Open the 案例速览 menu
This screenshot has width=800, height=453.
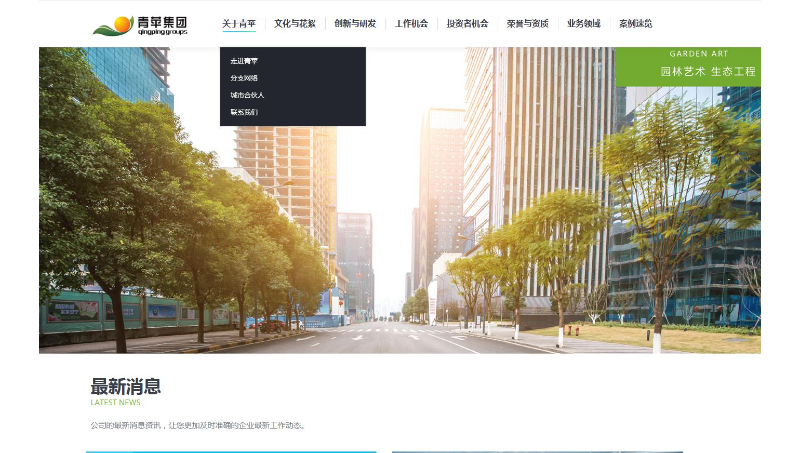(x=636, y=23)
